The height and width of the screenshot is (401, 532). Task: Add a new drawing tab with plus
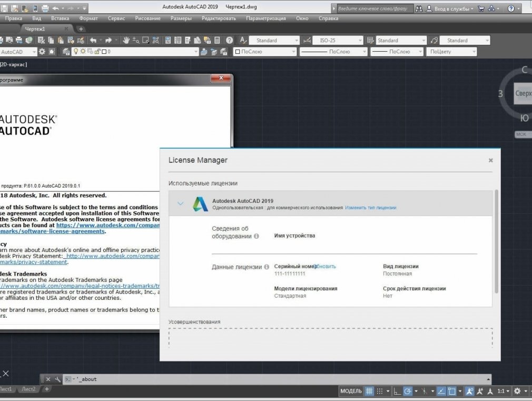tap(81, 29)
